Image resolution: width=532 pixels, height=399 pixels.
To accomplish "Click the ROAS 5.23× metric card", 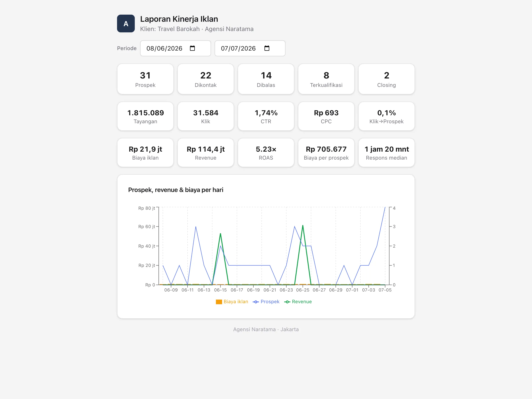I will (x=266, y=153).
